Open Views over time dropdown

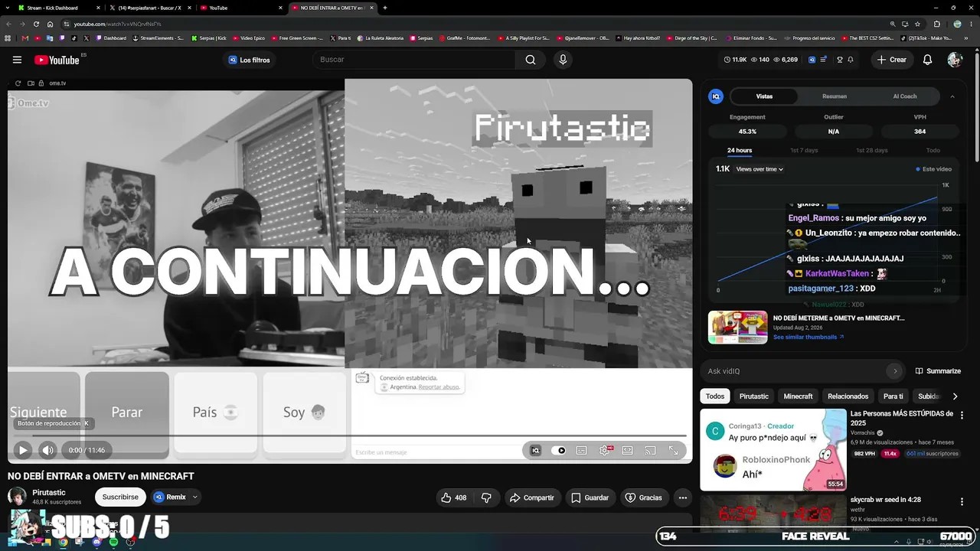pyautogui.click(x=759, y=169)
